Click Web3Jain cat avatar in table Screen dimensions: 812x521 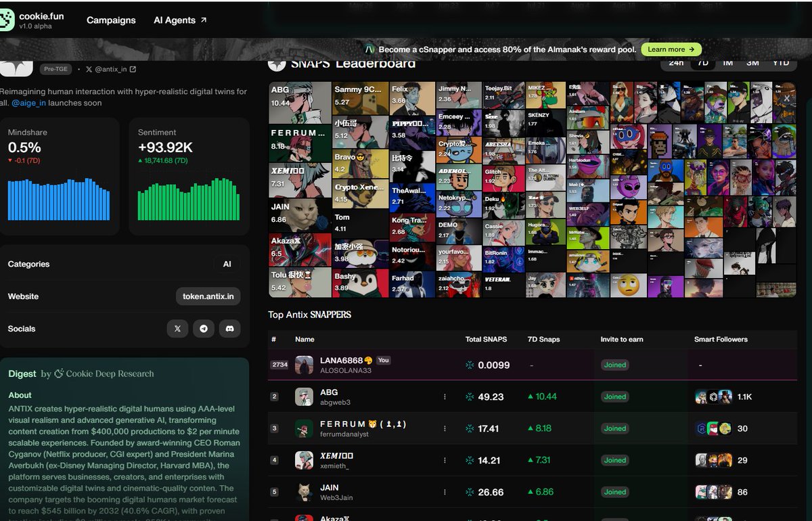(x=304, y=492)
